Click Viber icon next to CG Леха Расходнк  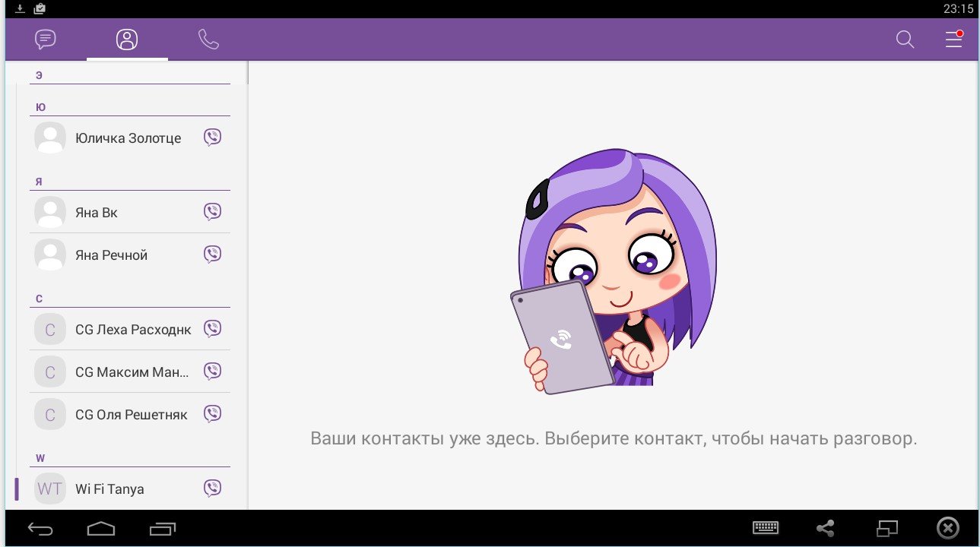(x=213, y=329)
